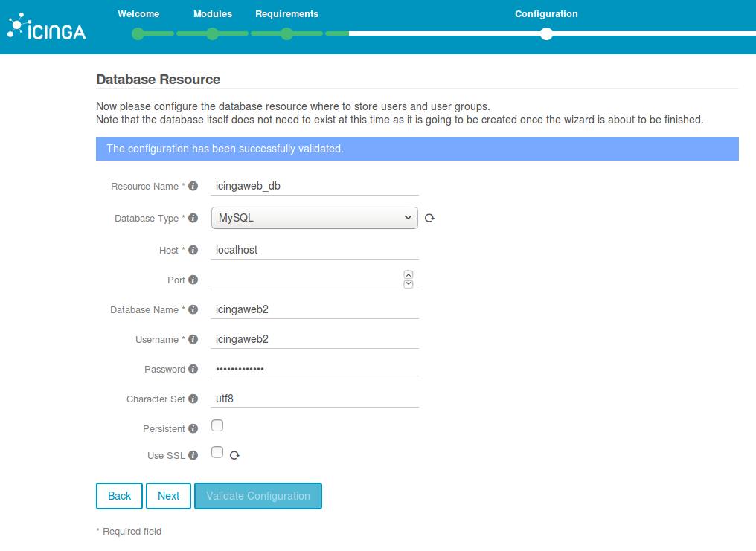Focus the Password input field

pos(314,370)
